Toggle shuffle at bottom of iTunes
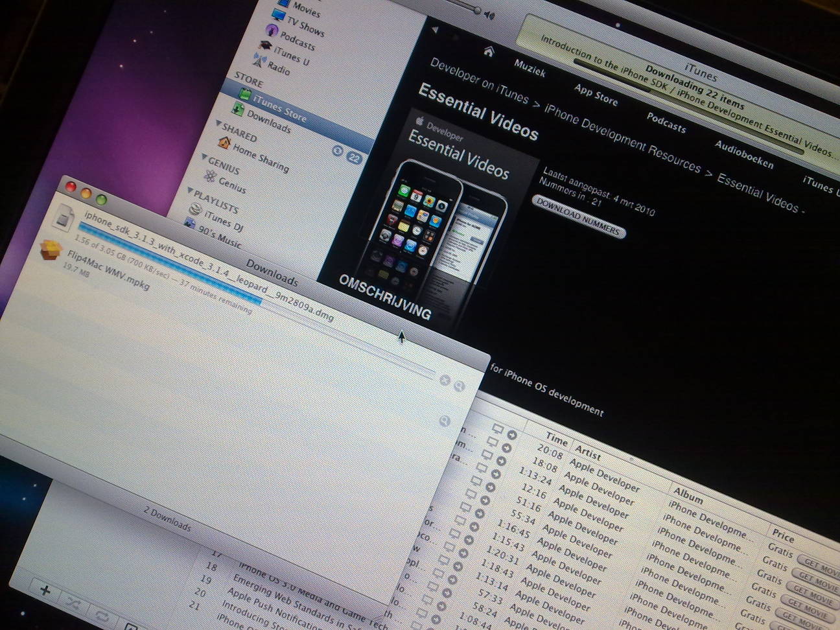 [73, 603]
